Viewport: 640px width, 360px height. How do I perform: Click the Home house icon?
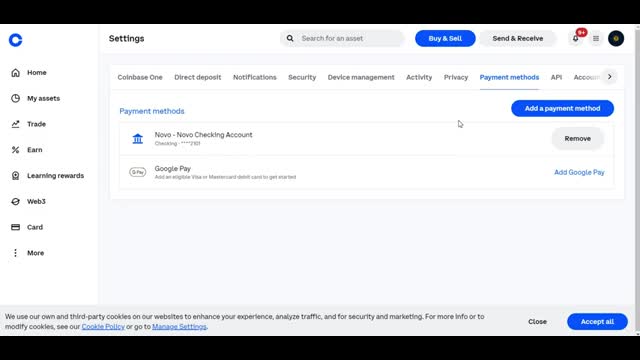tap(16, 73)
